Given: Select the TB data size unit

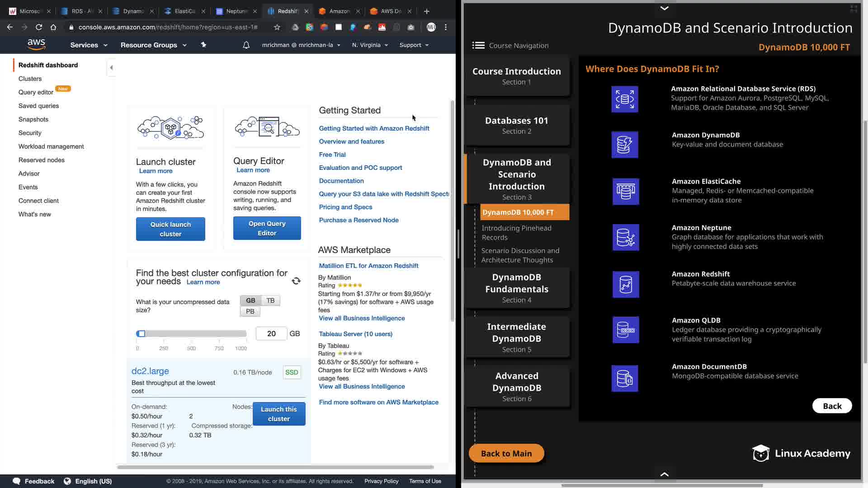Looking at the screenshot, I should (x=270, y=300).
